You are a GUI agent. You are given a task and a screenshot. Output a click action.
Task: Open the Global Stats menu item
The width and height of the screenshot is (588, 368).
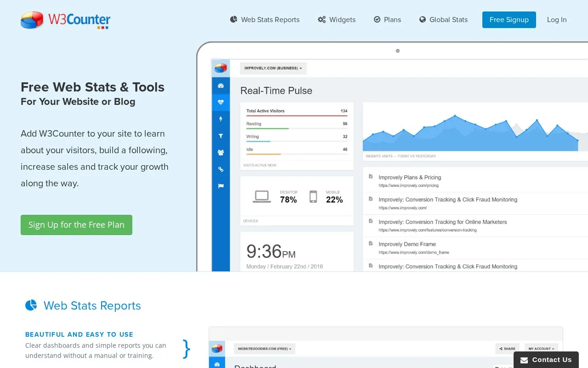(x=444, y=19)
